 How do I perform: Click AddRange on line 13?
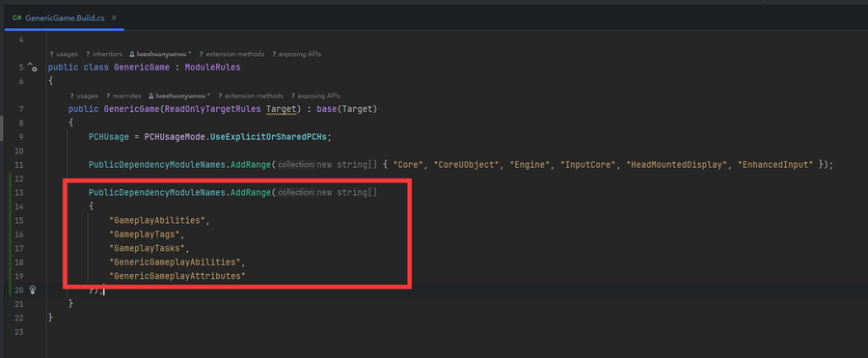252,192
